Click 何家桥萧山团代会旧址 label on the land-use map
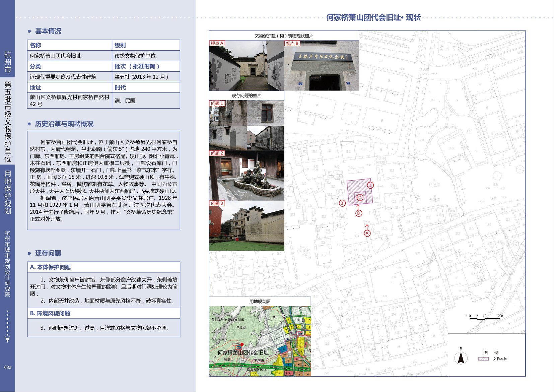 [243, 353]
